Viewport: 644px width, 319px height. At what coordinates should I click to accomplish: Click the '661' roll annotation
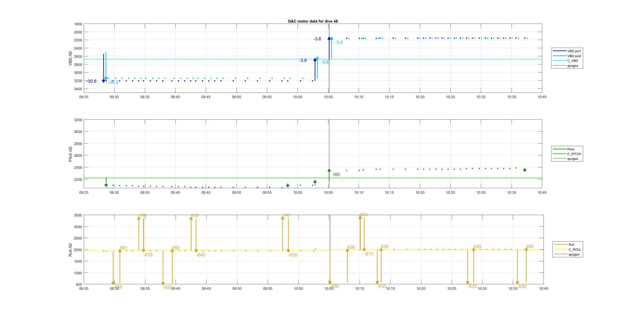click(124, 248)
